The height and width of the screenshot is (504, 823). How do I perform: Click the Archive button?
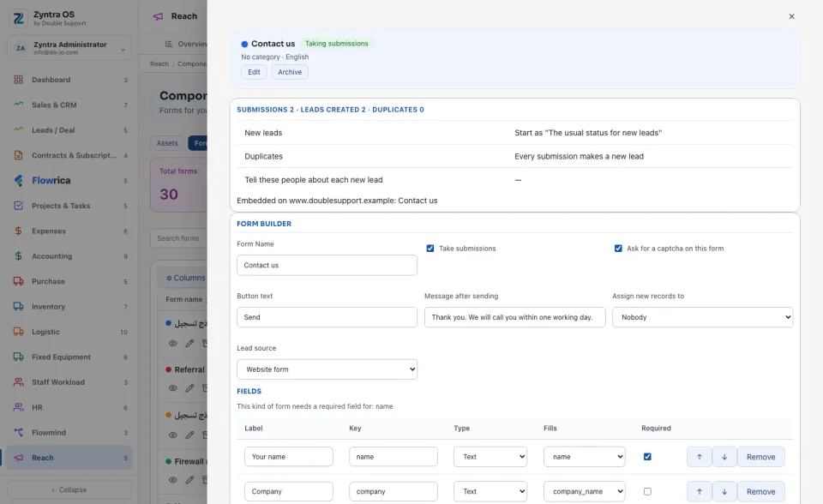coord(290,72)
